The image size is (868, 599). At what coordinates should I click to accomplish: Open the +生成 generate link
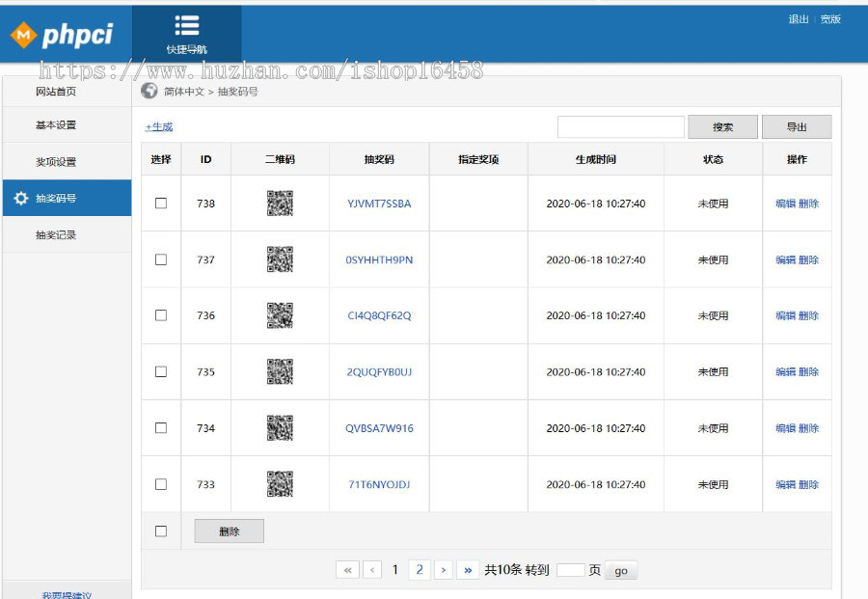click(x=157, y=126)
